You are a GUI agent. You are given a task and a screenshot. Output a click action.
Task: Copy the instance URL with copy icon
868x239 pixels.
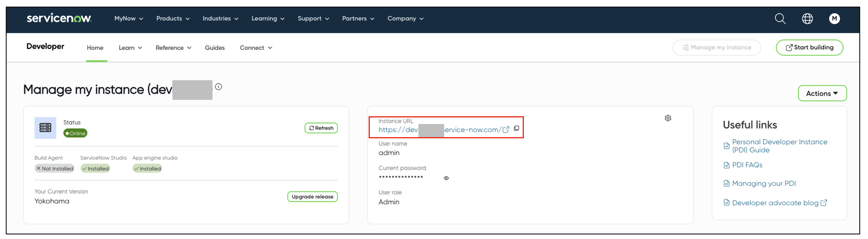point(517,129)
